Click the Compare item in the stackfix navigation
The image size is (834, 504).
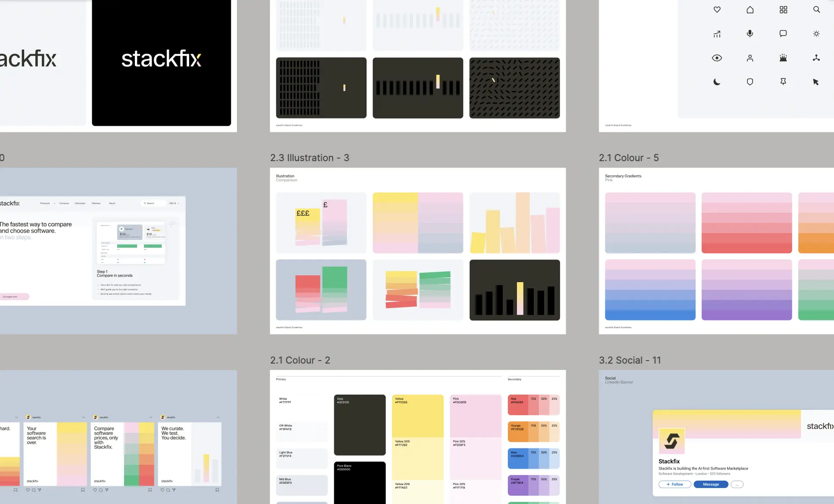coord(64,203)
